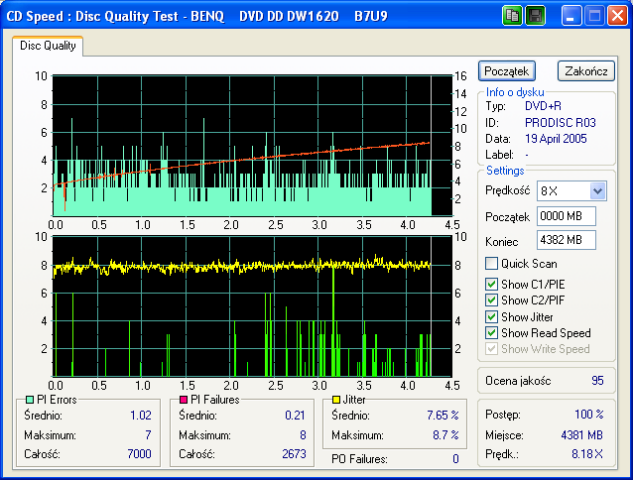
Task: Toggle the Quick Scan checkbox
Action: pyautogui.click(x=491, y=264)
